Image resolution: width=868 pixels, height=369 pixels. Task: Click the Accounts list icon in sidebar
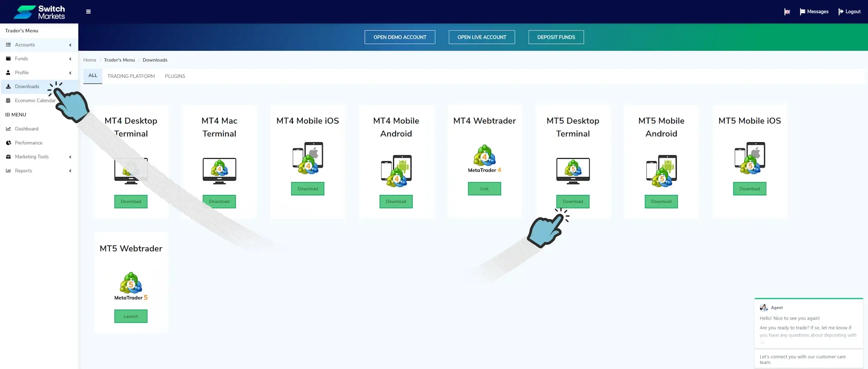click(x=8, y=45)
